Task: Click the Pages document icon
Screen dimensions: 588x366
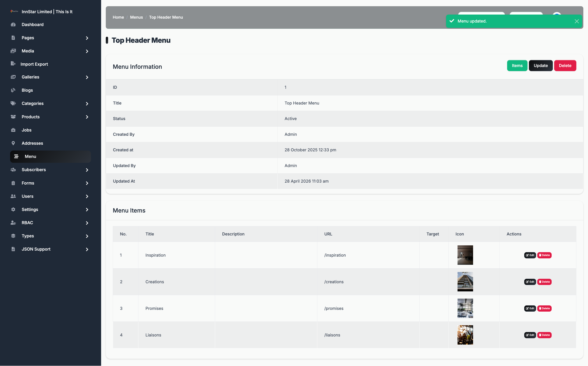Action: tap(13, 37)
